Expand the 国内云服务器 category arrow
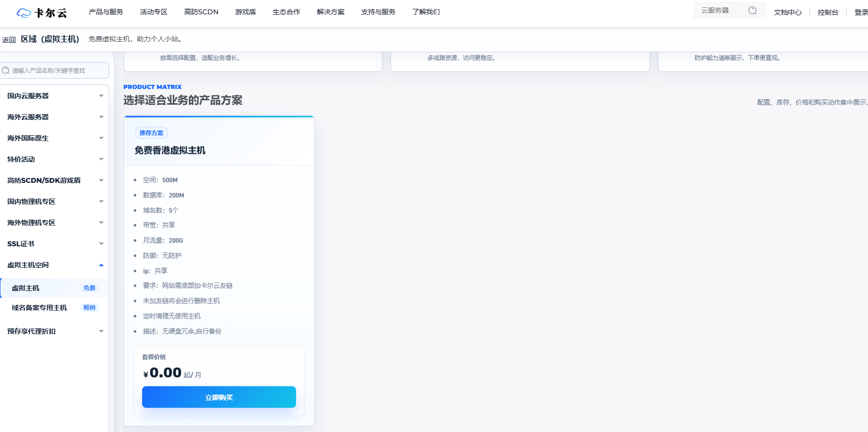This screenshot has height=432, width=868. pyautogui.click(x=101, y=96)
